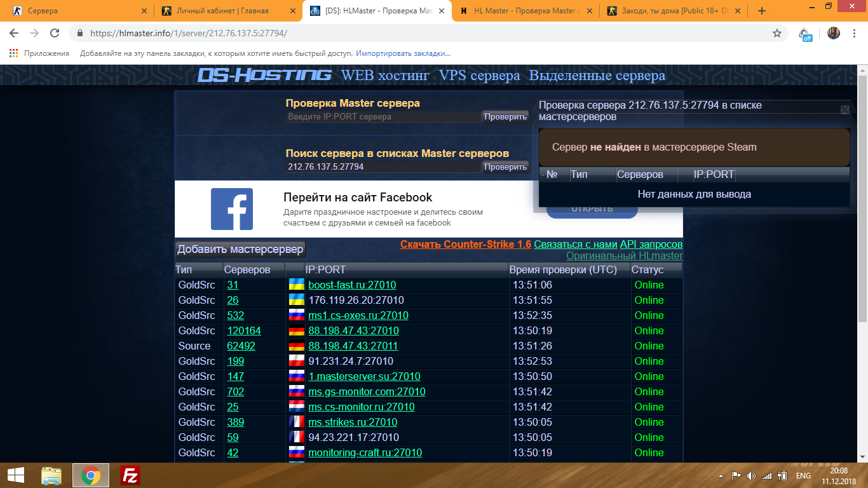Click the 176.119.26.20:27010 address text
This screenshot has height=488, width=868.
pos(356,300)
